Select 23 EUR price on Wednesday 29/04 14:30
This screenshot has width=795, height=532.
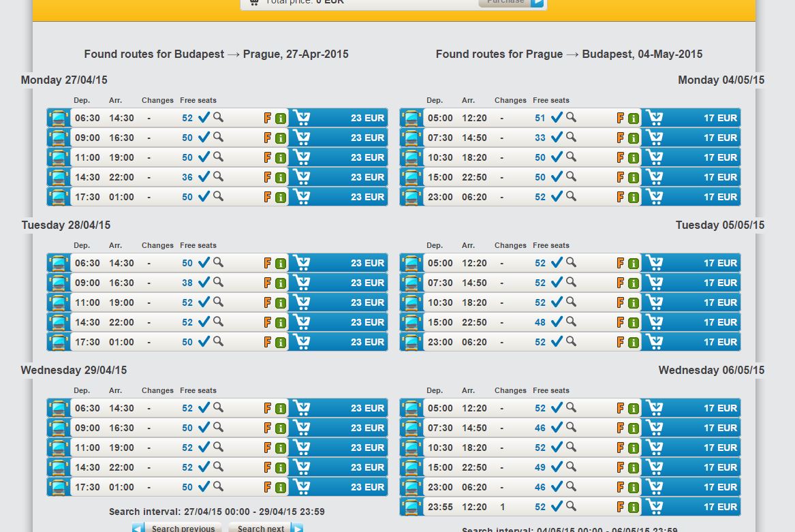click(x=367, y=467)
